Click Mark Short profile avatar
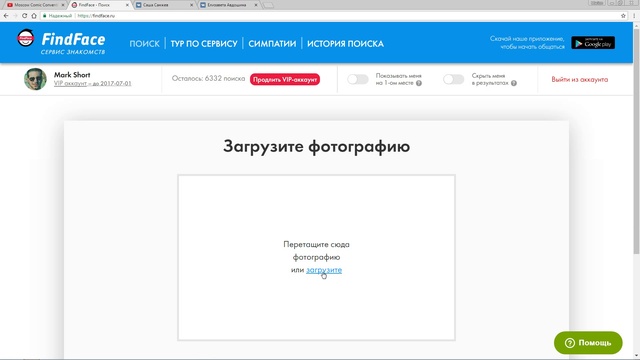The image size is (640, 360). (x=35, y=79)
